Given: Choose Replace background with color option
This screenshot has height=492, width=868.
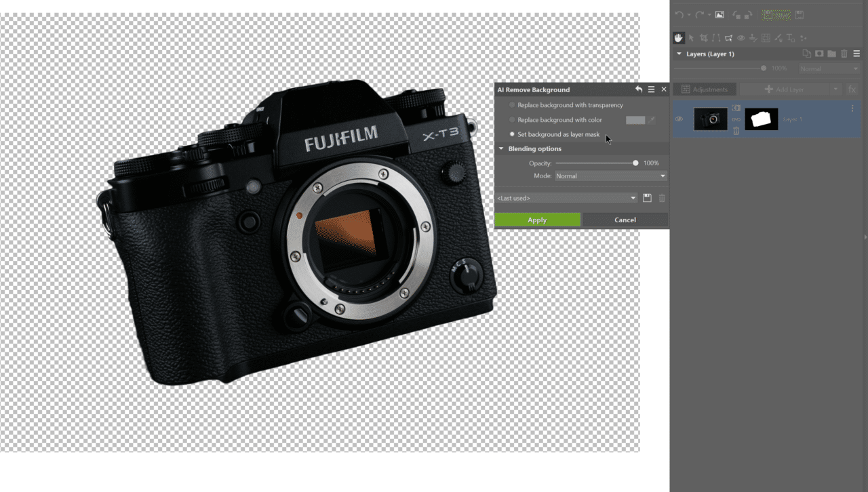Looking at the screenshot, I should (x=512, y=119).
